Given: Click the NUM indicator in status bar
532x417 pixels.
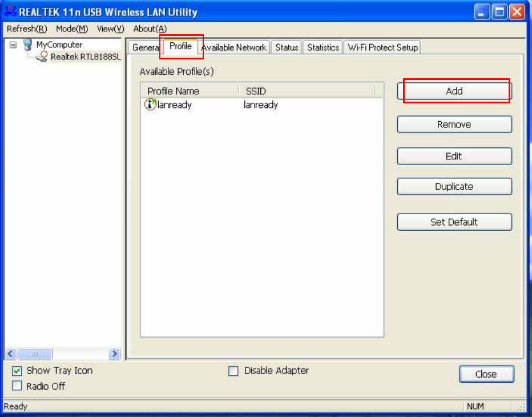Looking at the screenshot, I should point(475,406).
